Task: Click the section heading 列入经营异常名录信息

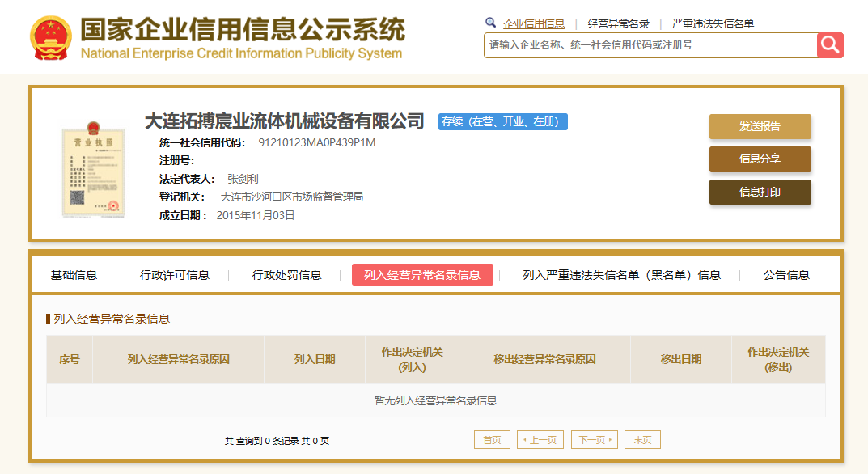Action: pos(112,319)
